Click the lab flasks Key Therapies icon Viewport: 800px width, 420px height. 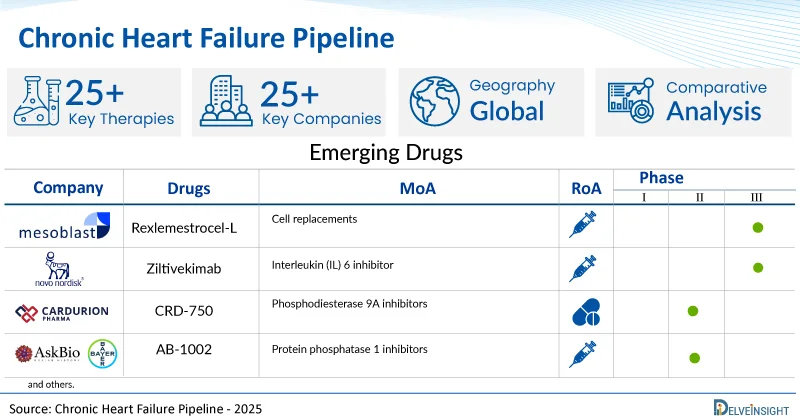pyautogui.click(x=37, y=103)
